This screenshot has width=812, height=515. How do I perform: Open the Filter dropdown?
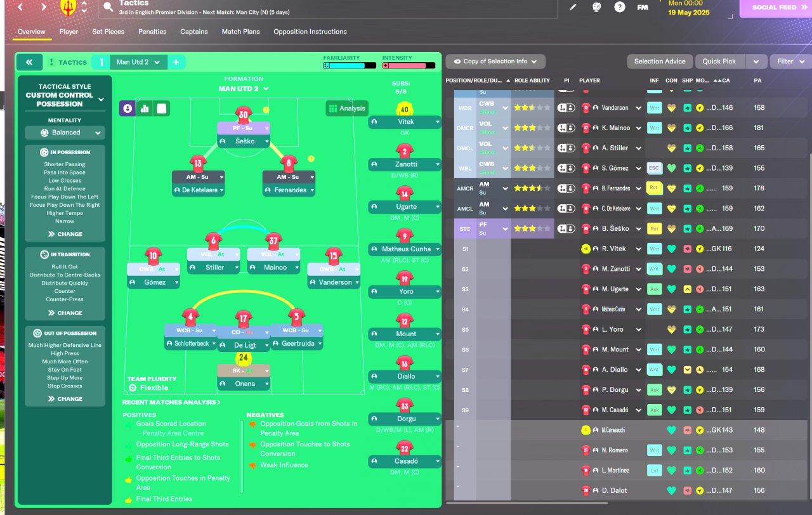[x=790, y=62]
